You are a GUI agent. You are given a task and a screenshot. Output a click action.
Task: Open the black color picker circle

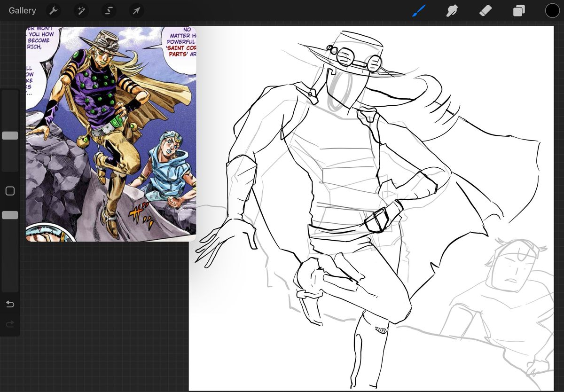(x=552, y=10)
